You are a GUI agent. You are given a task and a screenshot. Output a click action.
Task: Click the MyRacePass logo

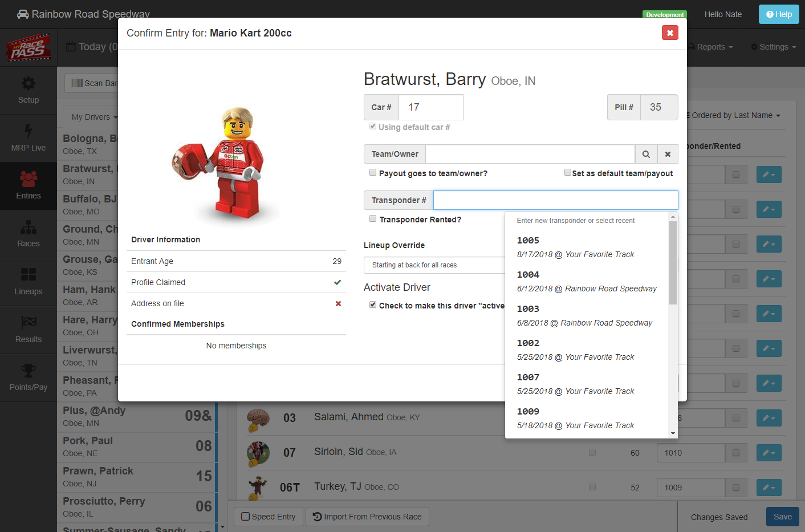(29, 47)
